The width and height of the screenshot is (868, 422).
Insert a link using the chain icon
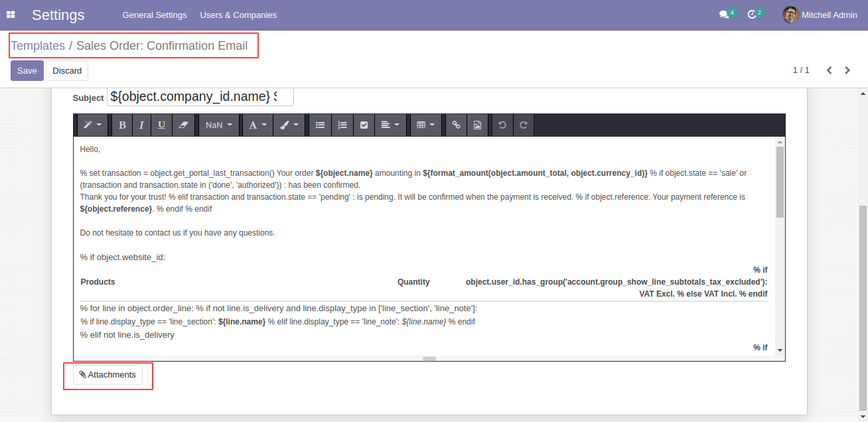456,125
